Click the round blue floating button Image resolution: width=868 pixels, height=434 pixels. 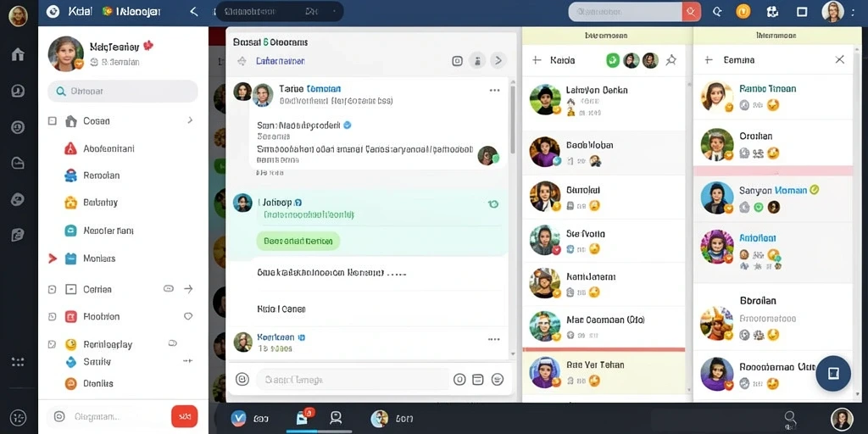(x=833, y=374)
